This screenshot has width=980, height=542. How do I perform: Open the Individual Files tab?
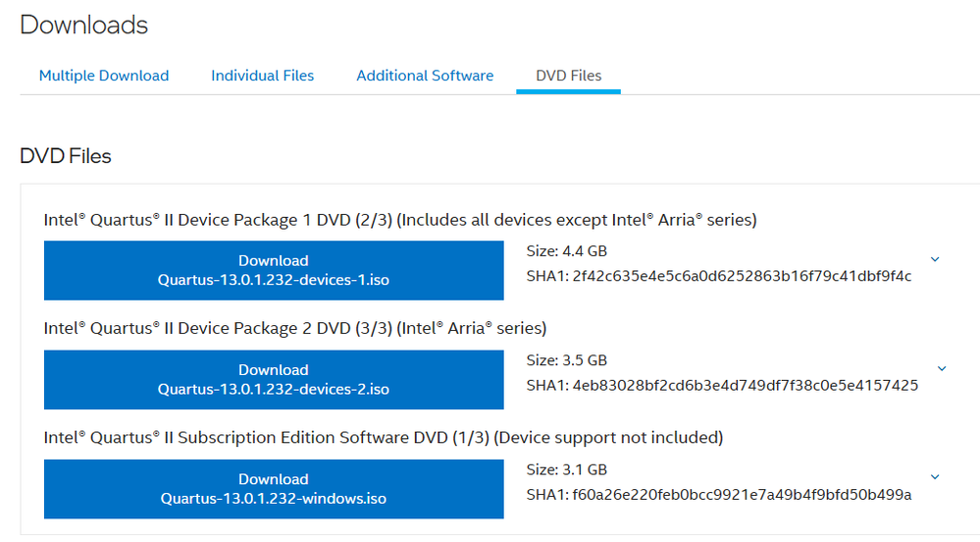pos(263,76)
